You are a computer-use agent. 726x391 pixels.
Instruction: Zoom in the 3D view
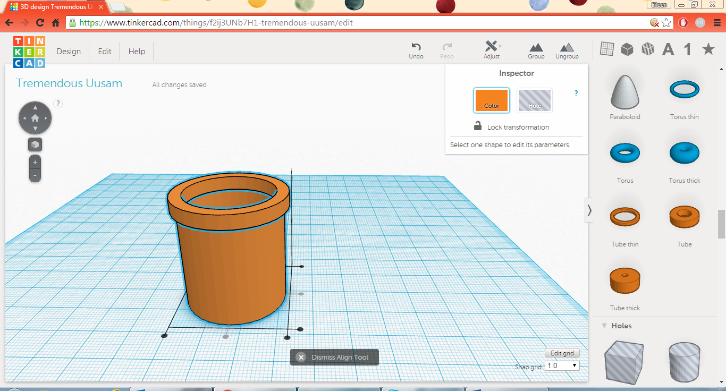[35, 163]
